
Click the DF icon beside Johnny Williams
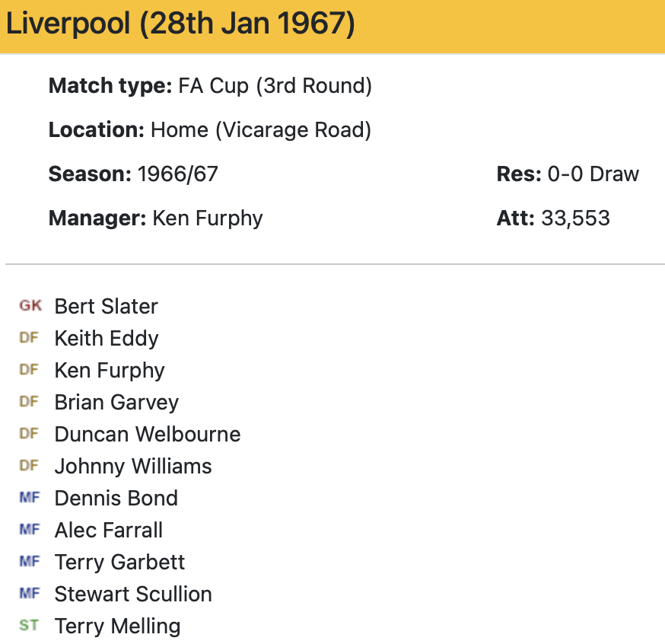pyautogui.click(x=29, y=466)
